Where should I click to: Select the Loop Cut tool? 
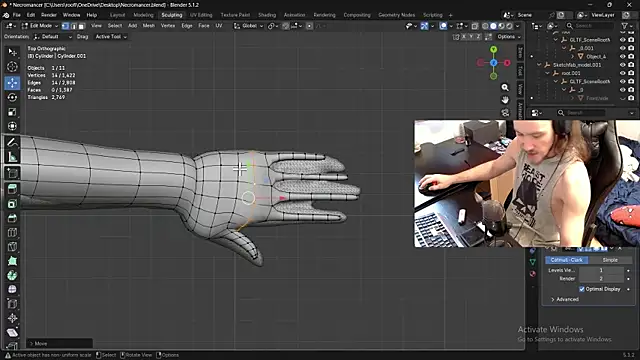12,232
